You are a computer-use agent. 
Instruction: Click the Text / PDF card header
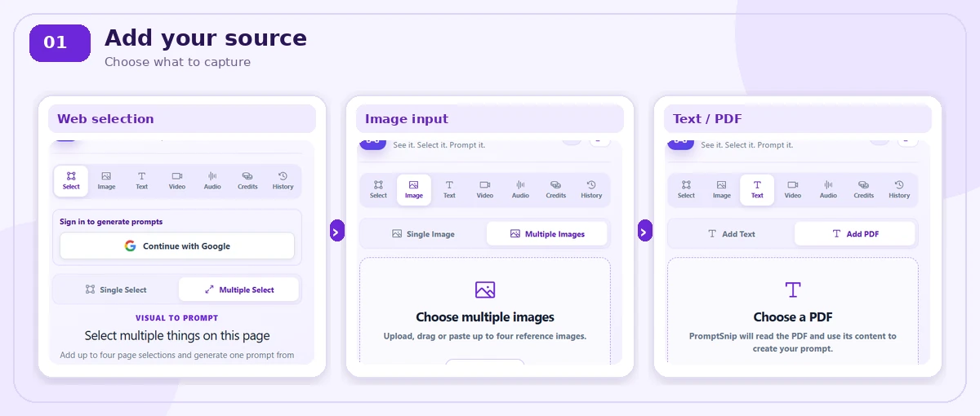tap(798, 118)
